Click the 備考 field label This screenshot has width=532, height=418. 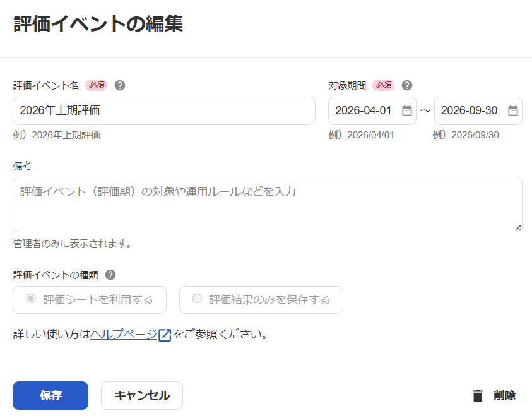click(x=22, y=165)
